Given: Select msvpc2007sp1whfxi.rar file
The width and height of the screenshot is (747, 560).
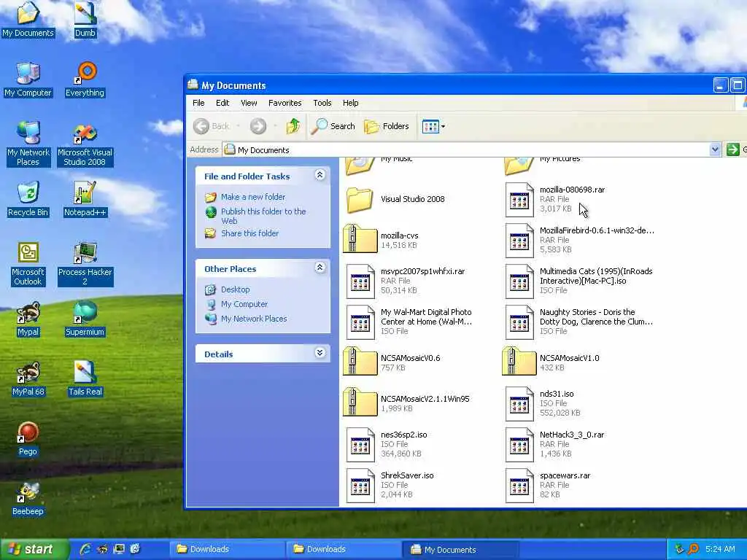Looking at the screenshot, I should (406, 281).
